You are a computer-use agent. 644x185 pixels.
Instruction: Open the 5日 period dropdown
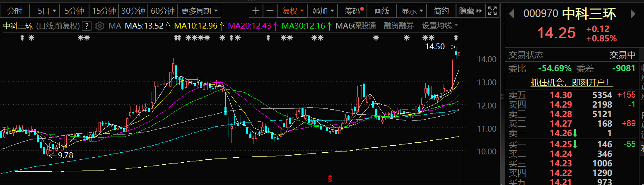(x=46, y=11)
